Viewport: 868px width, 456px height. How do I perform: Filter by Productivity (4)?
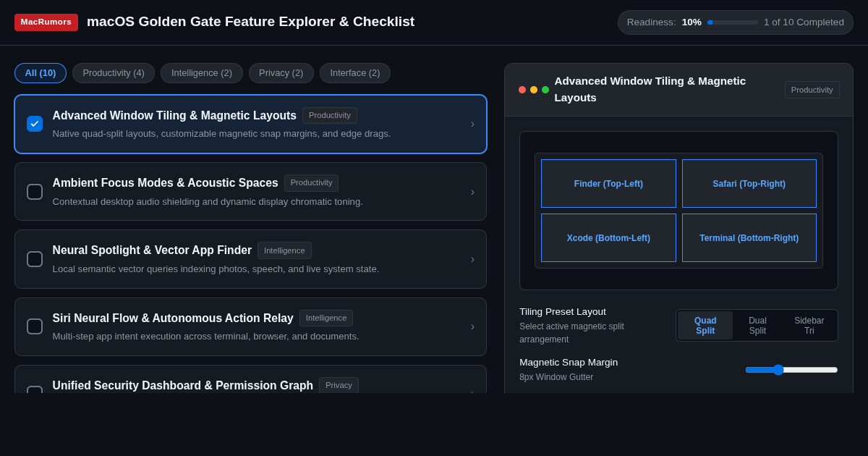(114, 73)
